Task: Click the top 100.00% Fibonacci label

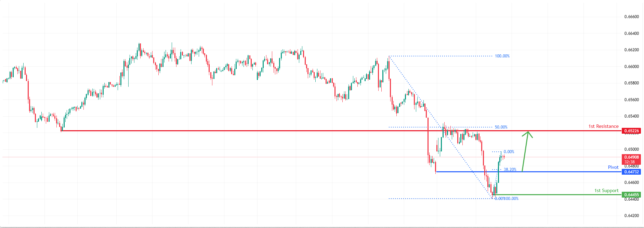Action: click(502, 56)
